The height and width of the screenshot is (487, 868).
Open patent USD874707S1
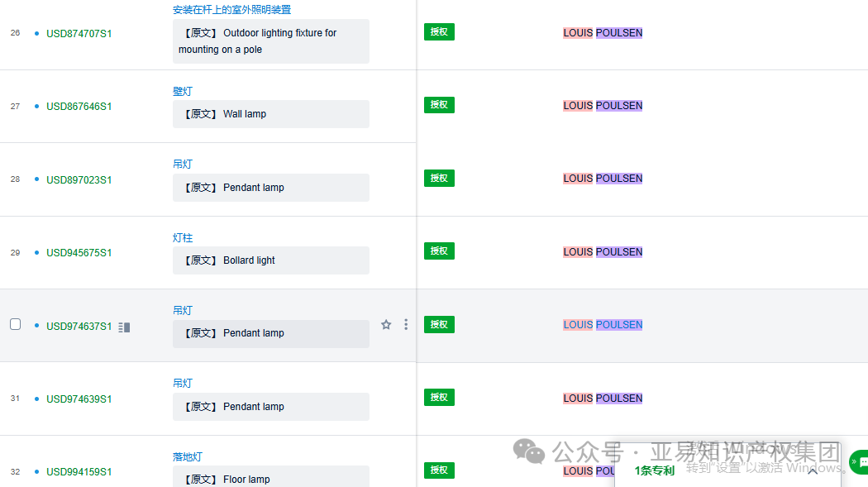click(79, 34)
